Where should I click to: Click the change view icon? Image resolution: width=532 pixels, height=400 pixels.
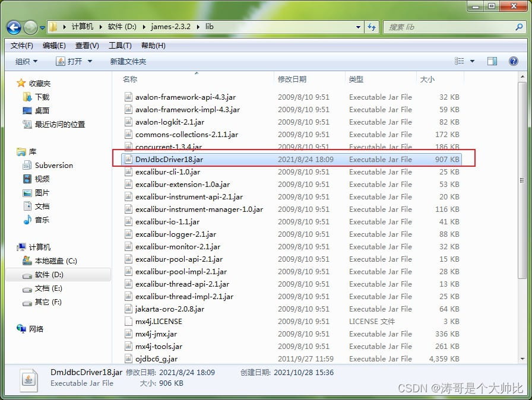[459, 61]
